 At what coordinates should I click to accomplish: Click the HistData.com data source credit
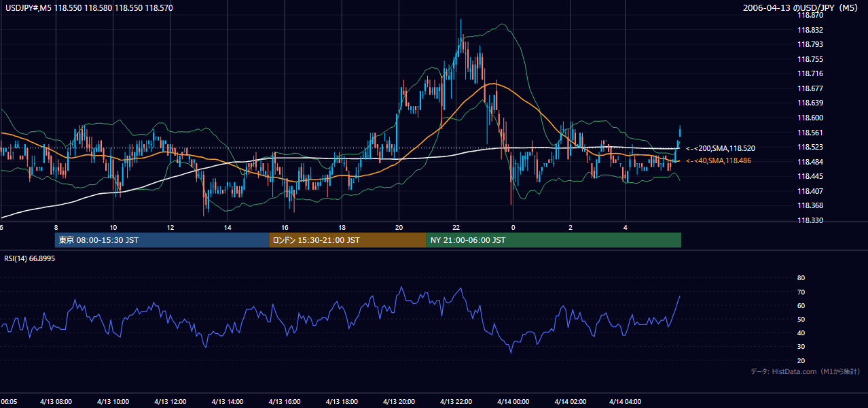tap(805, 371)
